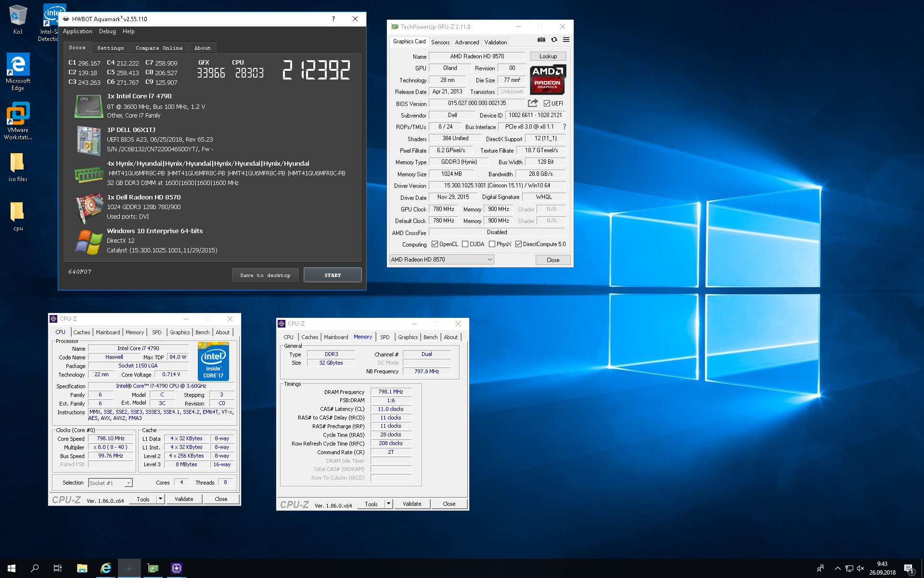Open the GPU-Z hamburger menu
The width and height of the screenshot is (924, 578).
click(566, 40)
